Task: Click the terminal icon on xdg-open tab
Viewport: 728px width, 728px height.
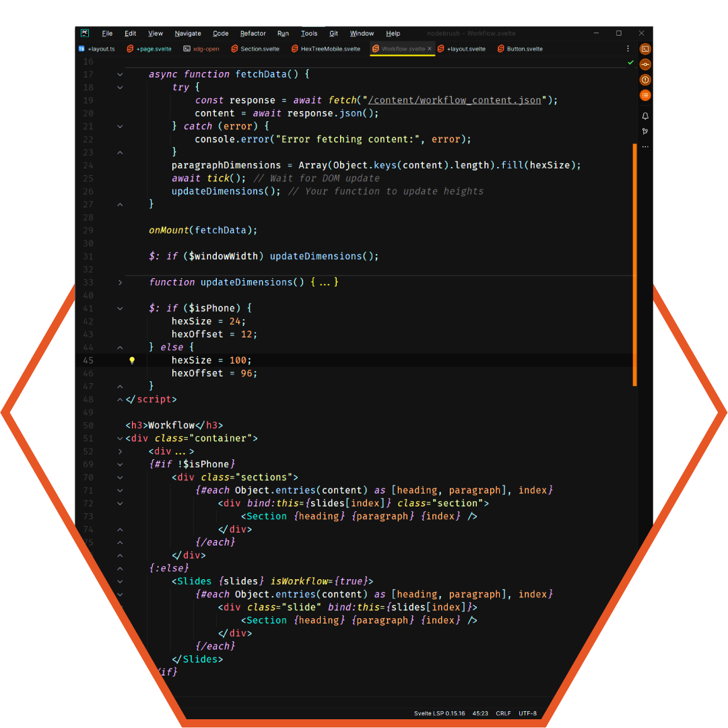Action: [187, 48]
